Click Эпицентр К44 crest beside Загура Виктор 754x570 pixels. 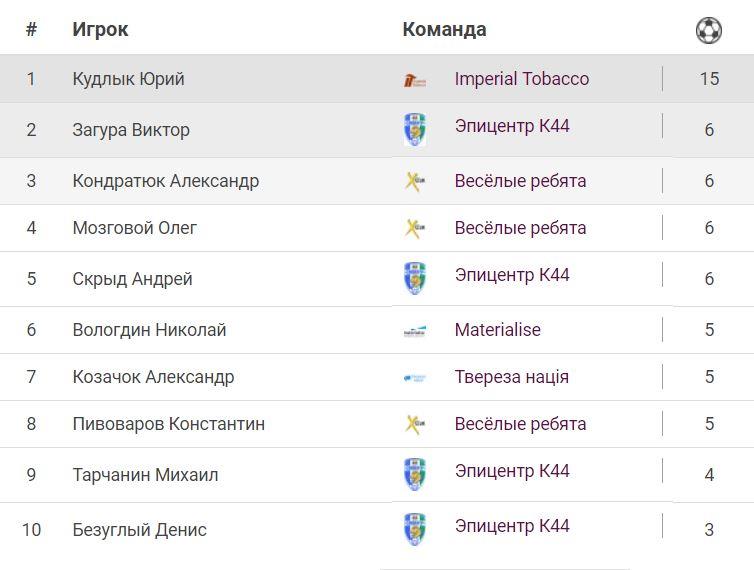pos(415,130)
